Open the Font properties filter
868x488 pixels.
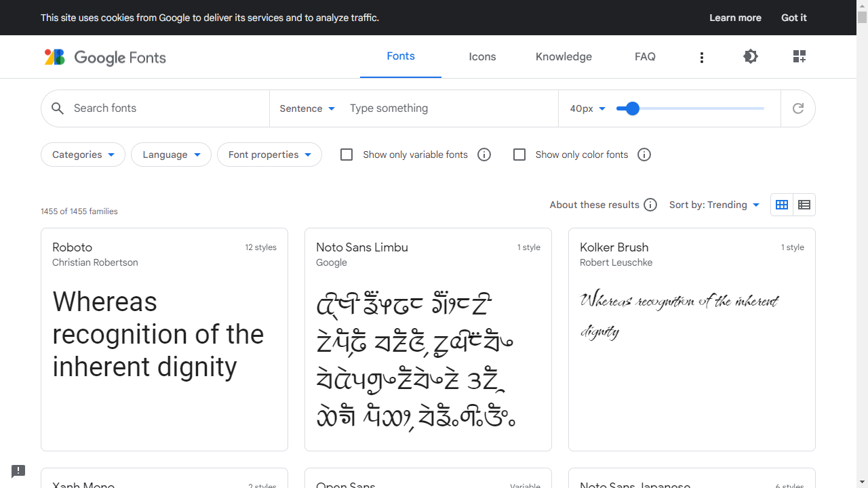[269, 155]
